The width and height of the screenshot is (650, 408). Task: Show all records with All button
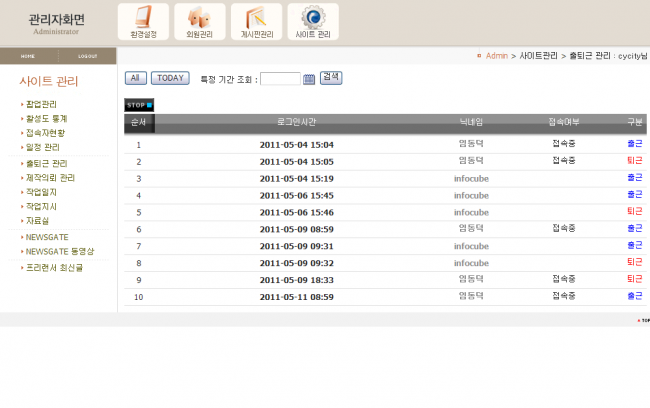(x=136, y=78)
